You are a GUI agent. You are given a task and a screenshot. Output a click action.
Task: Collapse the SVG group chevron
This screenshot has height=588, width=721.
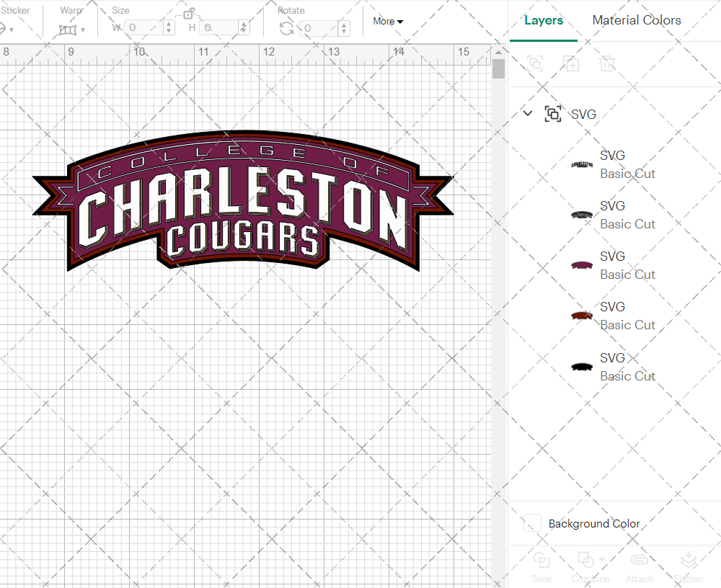coord(528,113)
